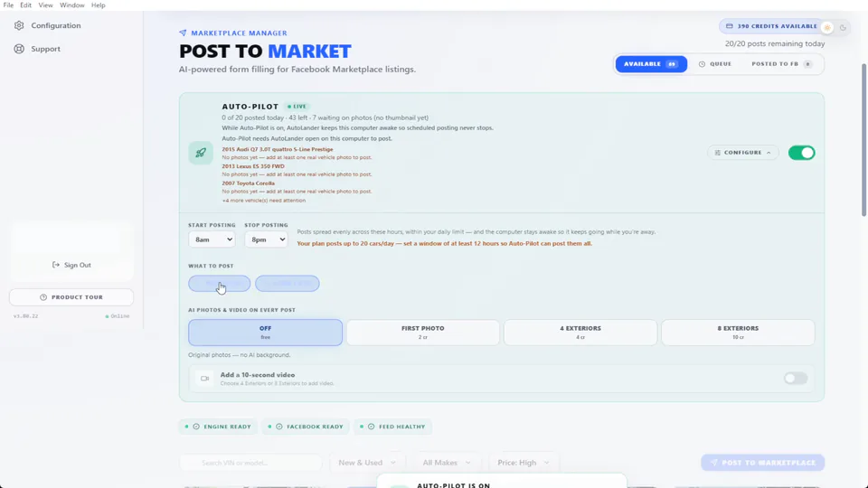Viewport: 868px width, 488px height.
Task: Open the Stop Posting 8pm dropdown
Action: pos(266,239)
